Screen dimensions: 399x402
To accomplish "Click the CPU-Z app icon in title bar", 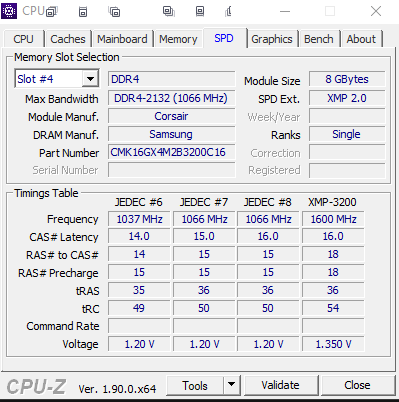I will pos(9,11).
